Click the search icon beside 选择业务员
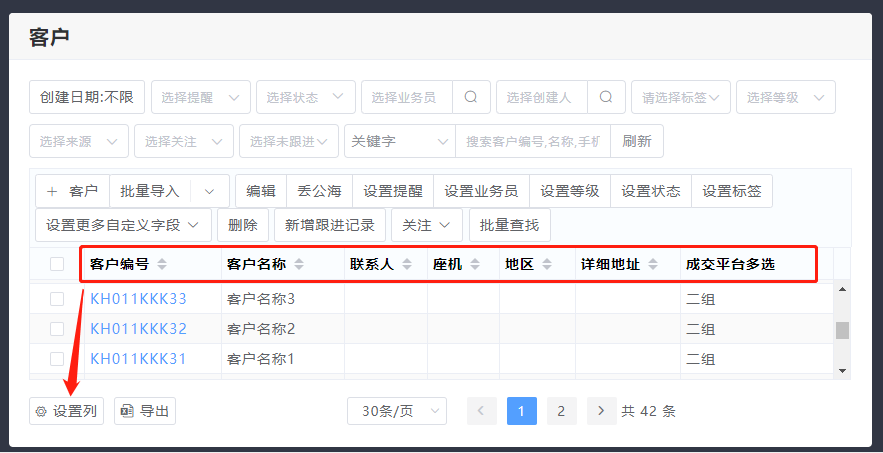 tap(471, 97)
